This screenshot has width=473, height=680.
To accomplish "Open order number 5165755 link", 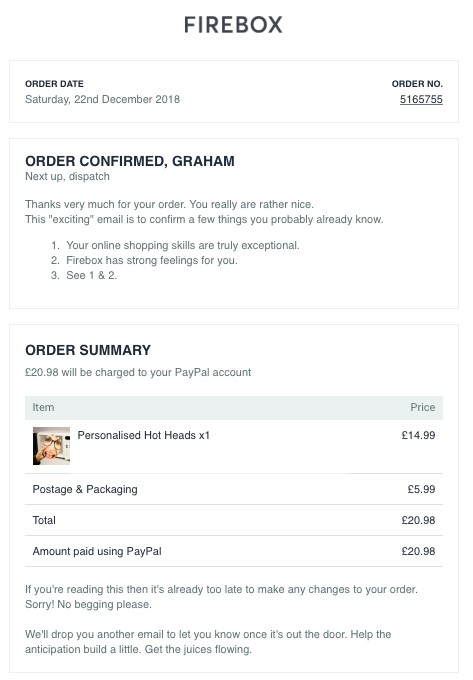I will click(x=421, y=99).
